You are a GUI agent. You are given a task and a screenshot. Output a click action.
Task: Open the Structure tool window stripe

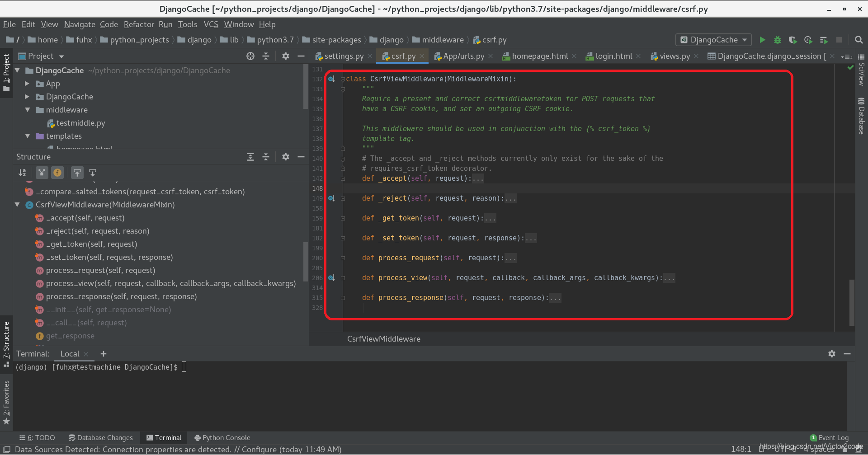point(6,343)
